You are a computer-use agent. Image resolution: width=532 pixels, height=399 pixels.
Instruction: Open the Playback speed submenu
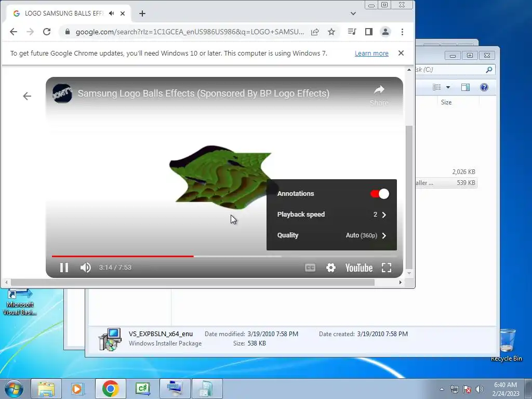pyautogui.click(x=331, y=215)
